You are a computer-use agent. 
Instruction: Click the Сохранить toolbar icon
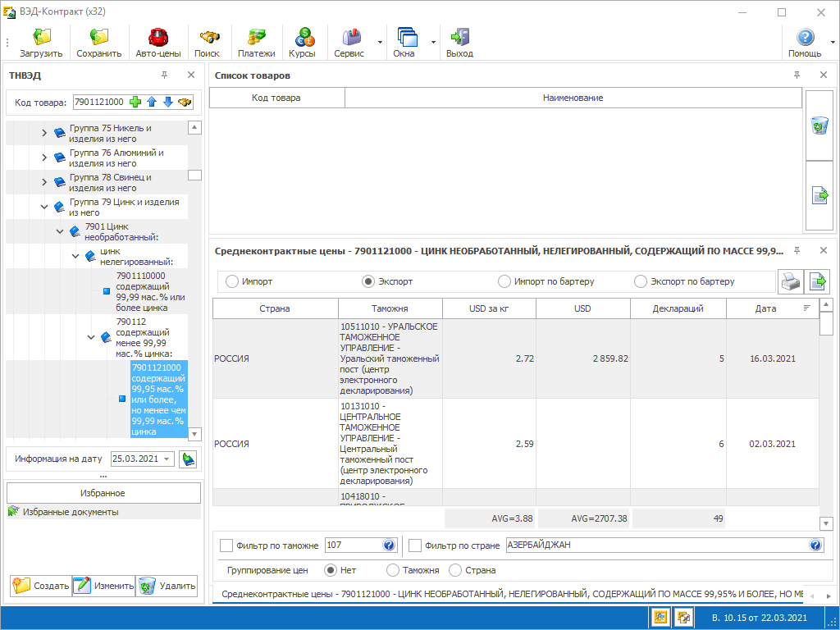click(x=98, y=36)
